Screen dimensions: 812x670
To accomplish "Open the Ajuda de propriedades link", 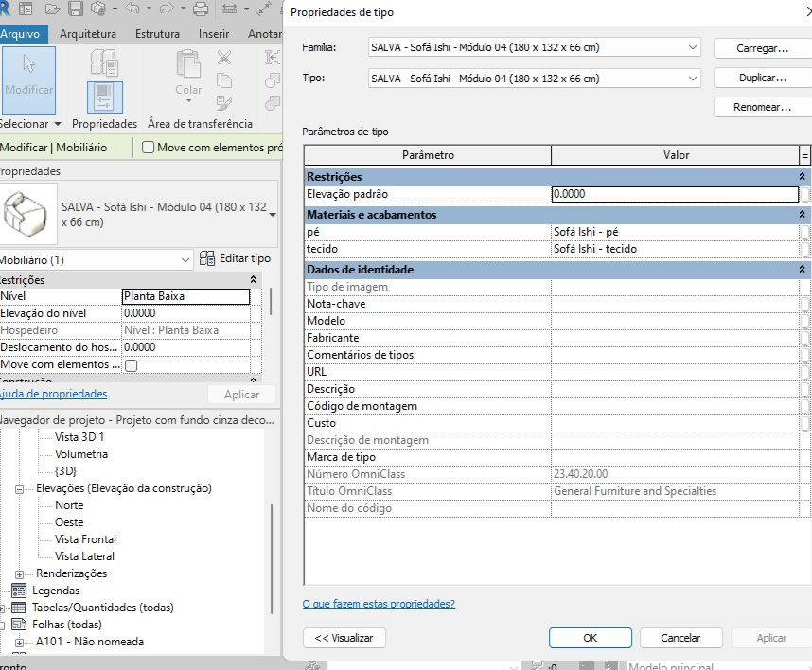I will tap(53, 394).
